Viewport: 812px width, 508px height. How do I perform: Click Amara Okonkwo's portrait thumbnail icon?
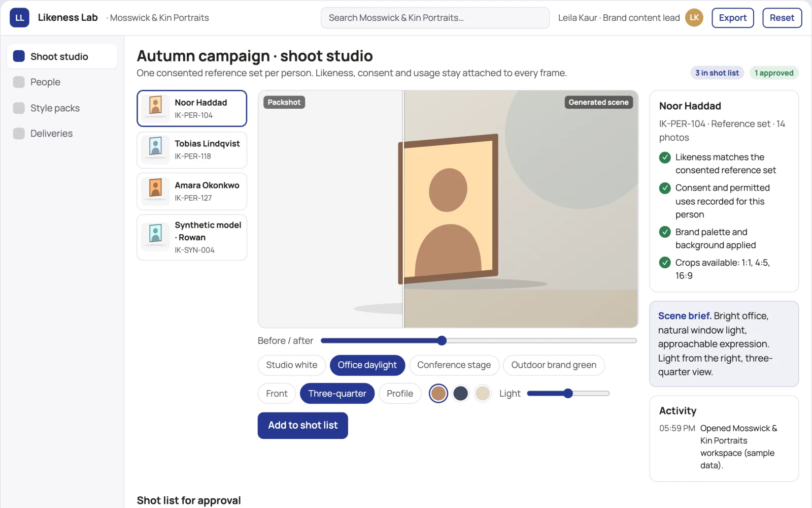156,191
